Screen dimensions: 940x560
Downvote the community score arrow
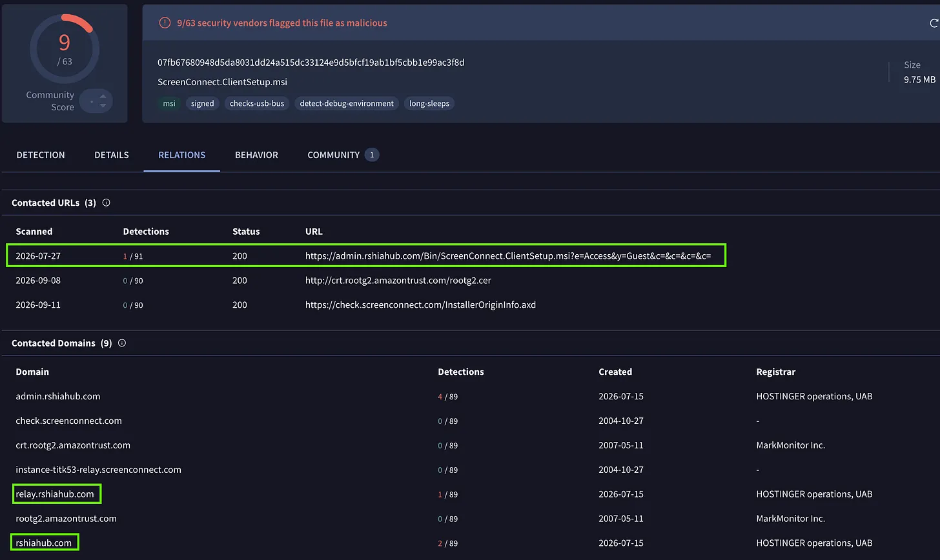tap(103, 106)
